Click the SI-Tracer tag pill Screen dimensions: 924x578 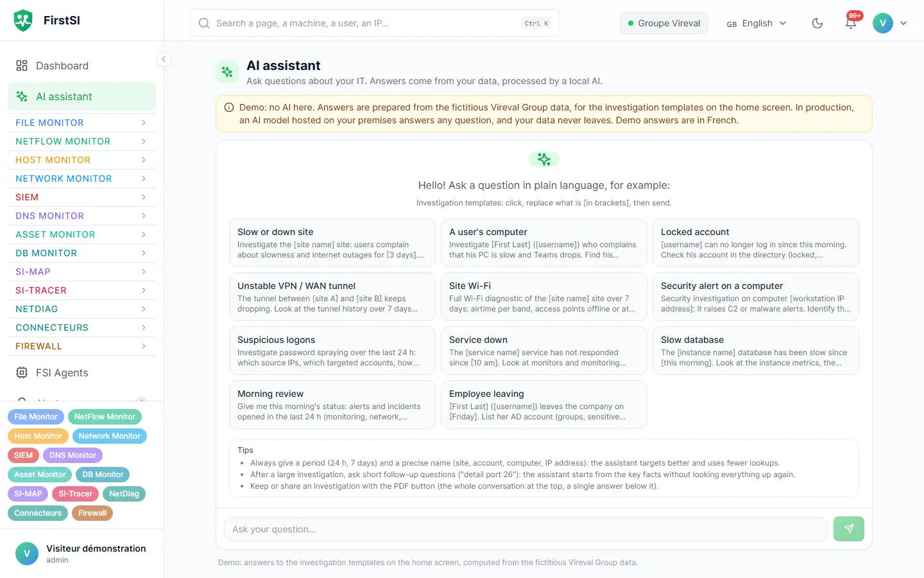coord(75,494)
